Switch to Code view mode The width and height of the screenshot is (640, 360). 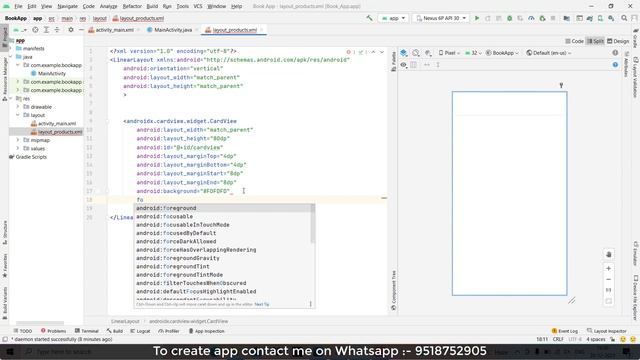click(575, 41)
